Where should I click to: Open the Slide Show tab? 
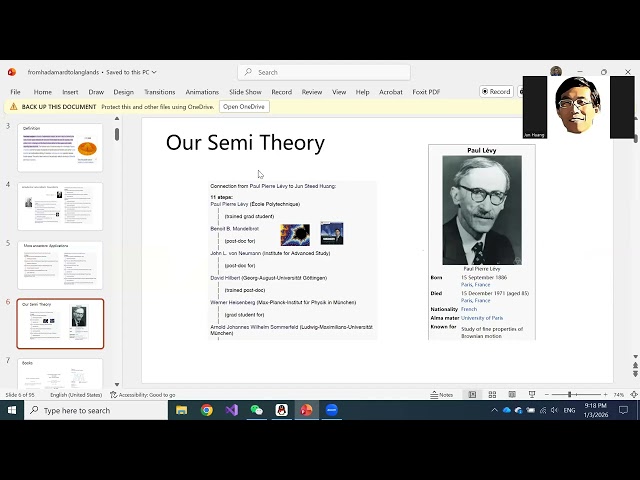[245, 92]
